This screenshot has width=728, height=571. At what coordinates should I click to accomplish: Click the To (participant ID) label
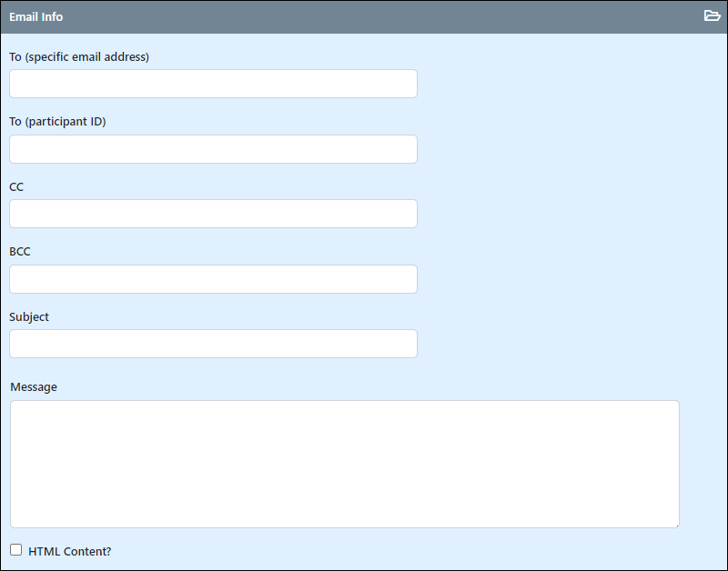57,122
